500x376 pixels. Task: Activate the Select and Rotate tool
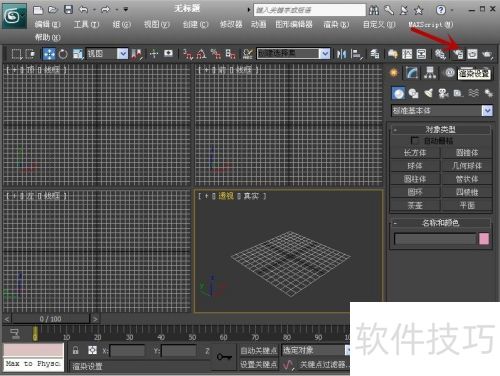tap(63, 54)
